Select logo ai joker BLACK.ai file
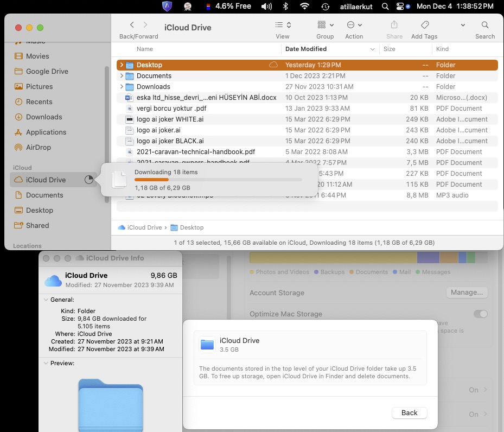This screenshot has height=432, width=504. 307,141
